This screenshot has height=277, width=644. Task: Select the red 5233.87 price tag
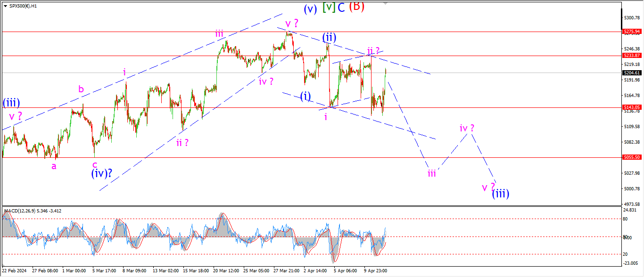click(x=632, y=55)
